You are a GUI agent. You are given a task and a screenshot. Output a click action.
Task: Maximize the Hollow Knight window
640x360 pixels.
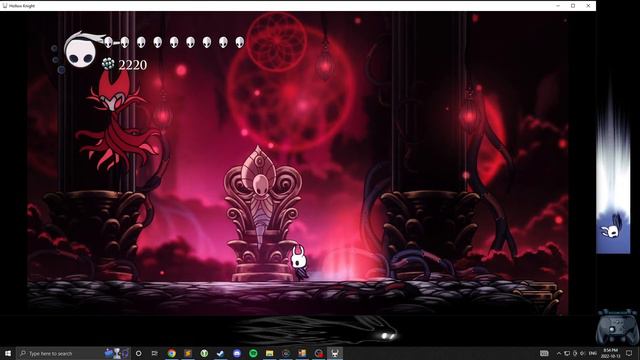pyautogui.click(x=573, y=6)
